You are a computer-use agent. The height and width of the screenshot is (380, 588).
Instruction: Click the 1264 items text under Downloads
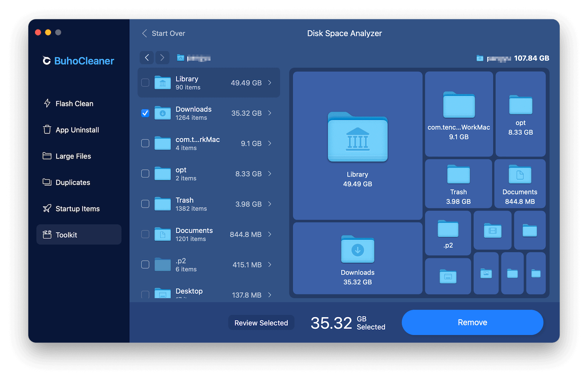click(x=191, y=118)
